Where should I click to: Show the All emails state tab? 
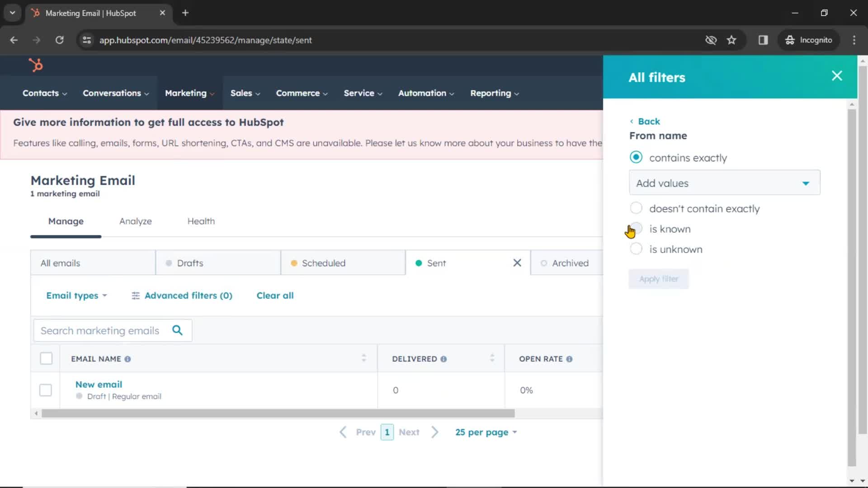(93, 263)
